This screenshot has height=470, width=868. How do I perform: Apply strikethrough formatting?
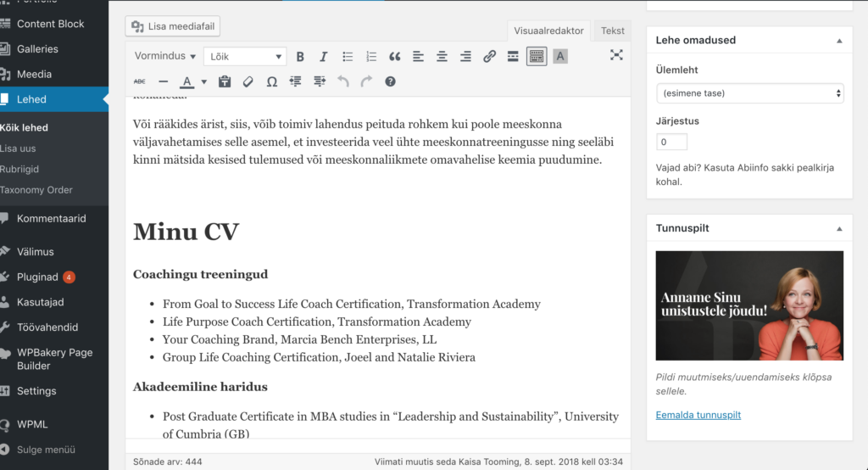[x=140, y=81]
